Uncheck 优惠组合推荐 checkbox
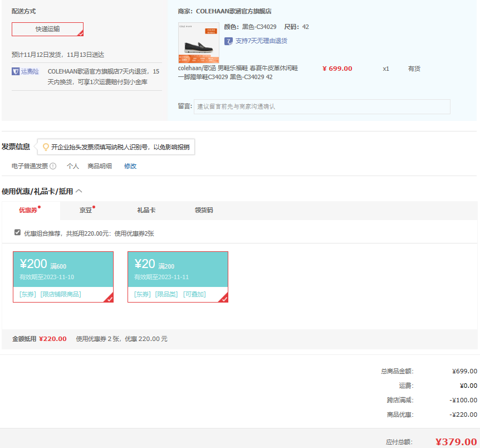480x448 pixels. [x=17, y=232]
